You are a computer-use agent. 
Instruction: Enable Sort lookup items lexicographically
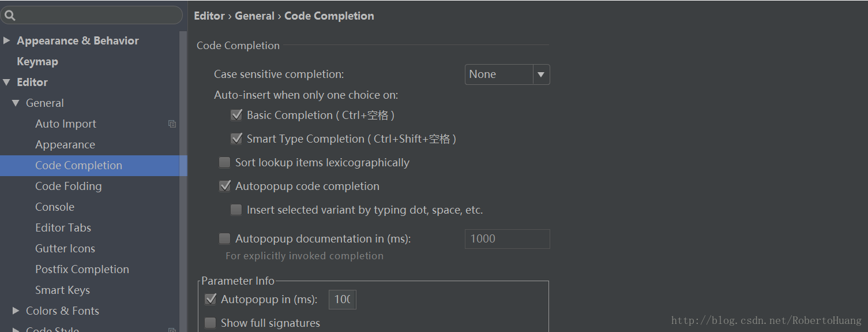pos(225,163)
